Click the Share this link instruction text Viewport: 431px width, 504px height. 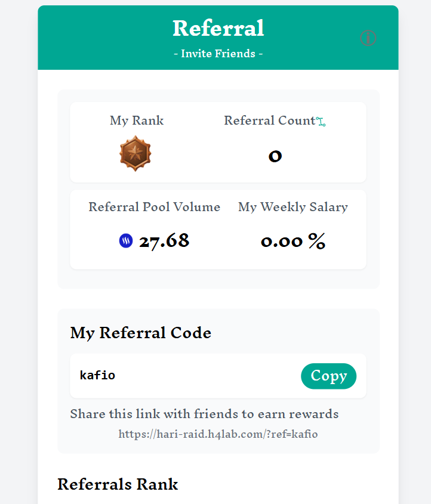point(204,414)
